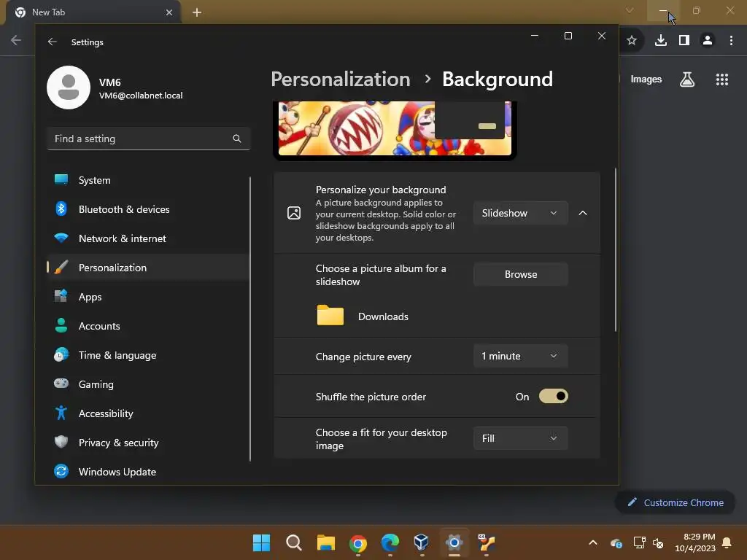This screenshot has width=747, height=560.
Task: Open the Slideshow background type dropdown
Action: pyautogui.click(x=520, y=214)
